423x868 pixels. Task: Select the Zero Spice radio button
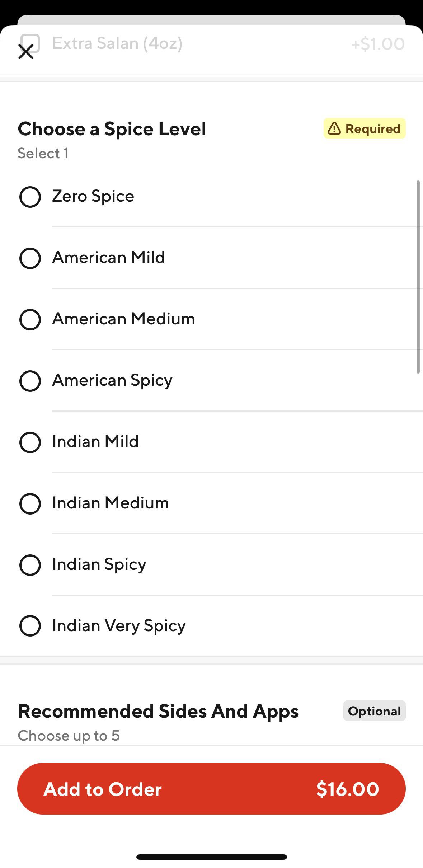pos(30,197)
